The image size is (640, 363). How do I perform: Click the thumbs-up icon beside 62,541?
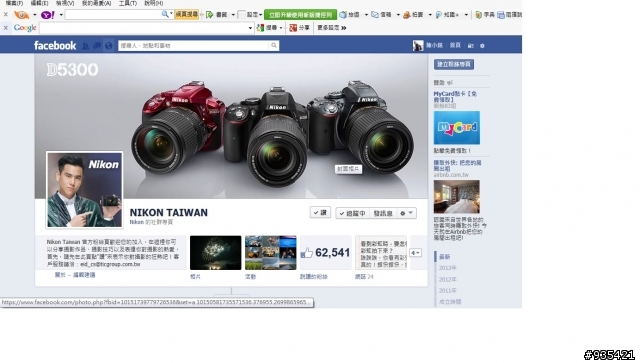click(x=307, y=253)
